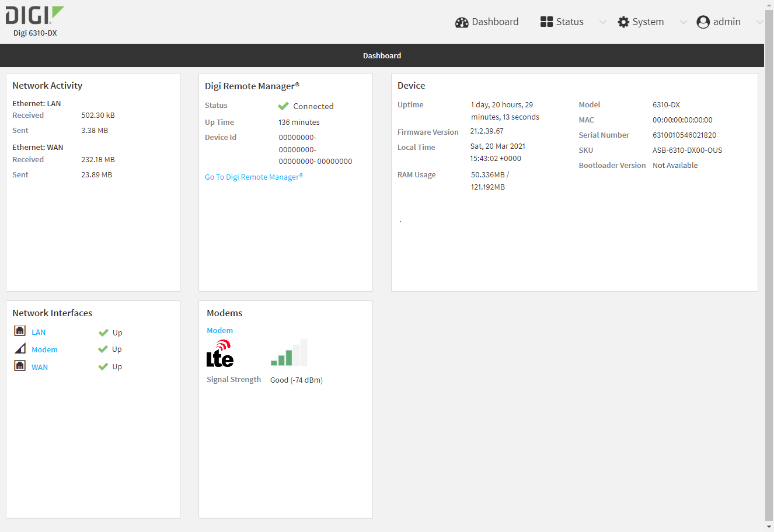Open the LAN interface link
This screenshot has height=532, width=774.
pyautogui.click(x=39, y=332)
